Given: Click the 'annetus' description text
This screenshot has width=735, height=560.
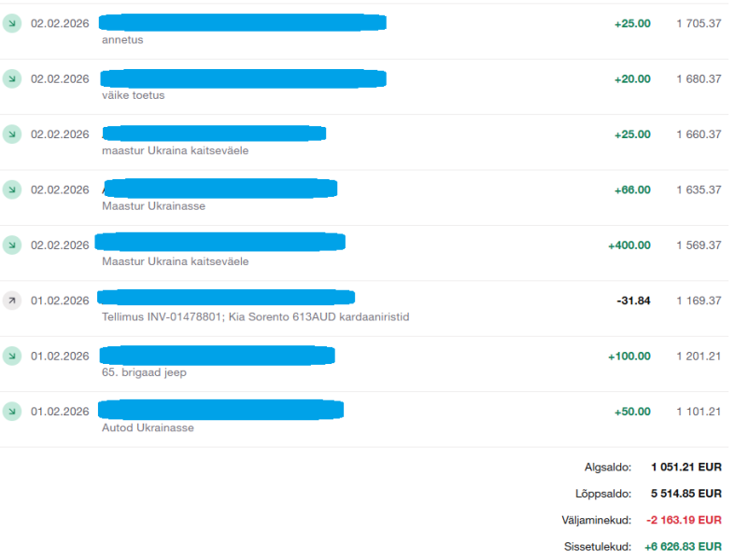Looking at the screenshot, I should click(122, 40).
